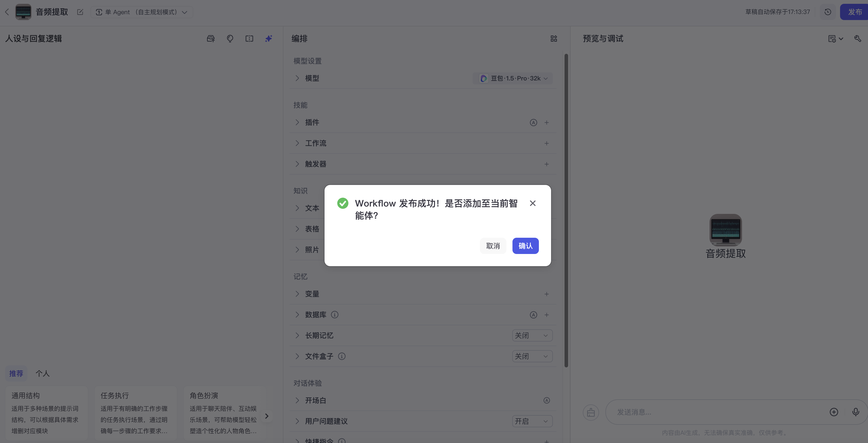Image resolution: width=868 pixels, height=443 pixels.
Task: Click the info icon beside 文件盒子
Action: point(342,356)
